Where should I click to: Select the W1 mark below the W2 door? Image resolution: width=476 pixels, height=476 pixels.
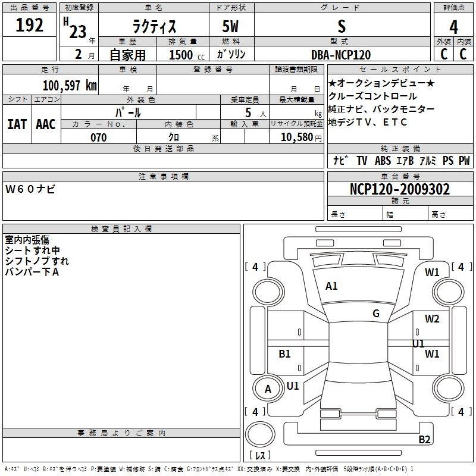432,353
